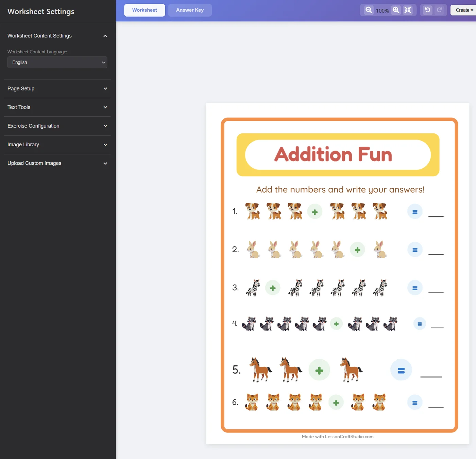The image size is (476, 459).
Task: Select the first rabbit image in row 2
Action: [253, 249]
